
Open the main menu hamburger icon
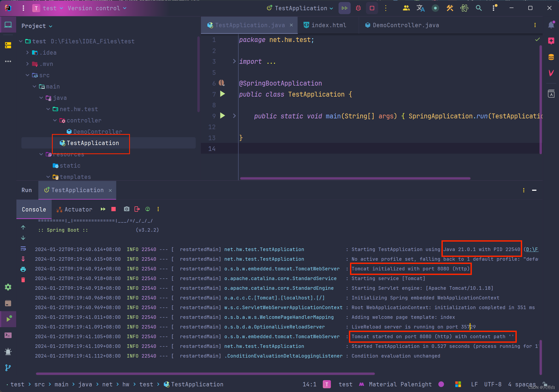click(x=23, y=8)
